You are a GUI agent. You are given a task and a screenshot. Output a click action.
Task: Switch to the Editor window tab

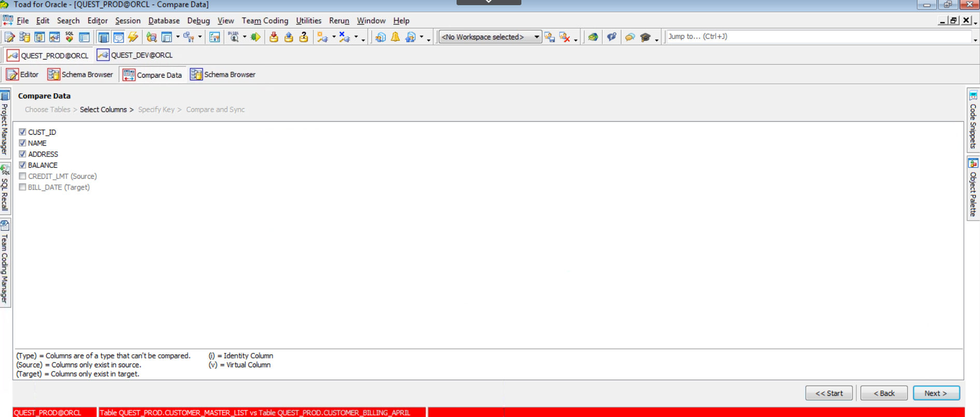(23, 75)
